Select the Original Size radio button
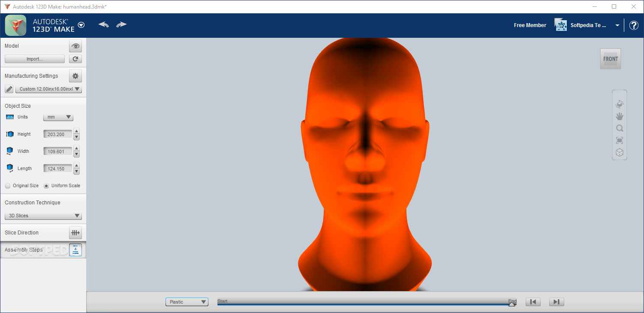The height and width of the screenshot is (313, 644). pos(8,186)
